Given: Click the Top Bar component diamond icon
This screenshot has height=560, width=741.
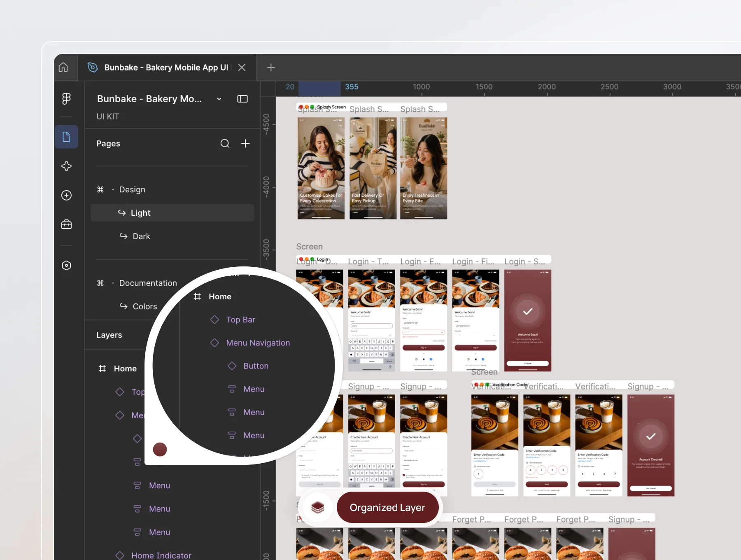Looking at the screenshot, I should (214, 320).
